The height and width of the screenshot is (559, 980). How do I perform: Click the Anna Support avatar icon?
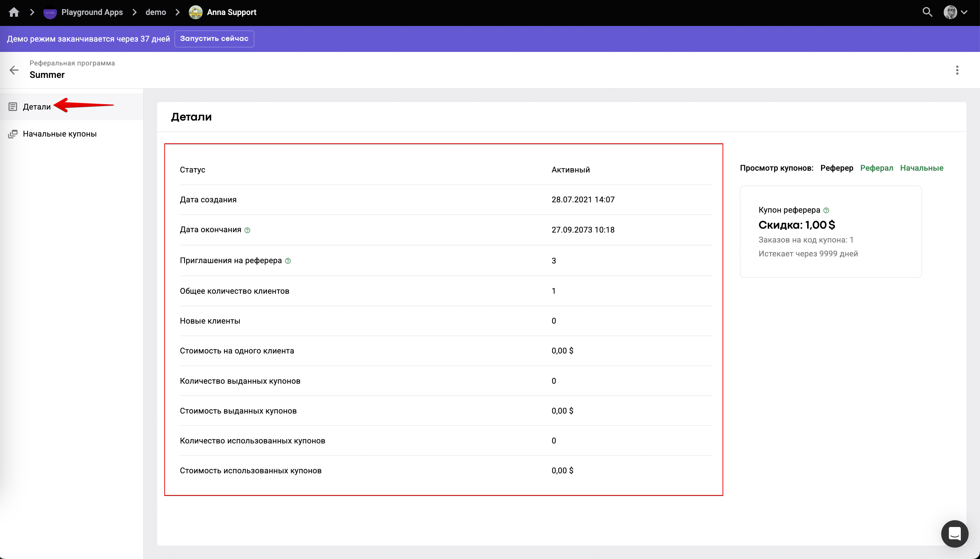195,12
